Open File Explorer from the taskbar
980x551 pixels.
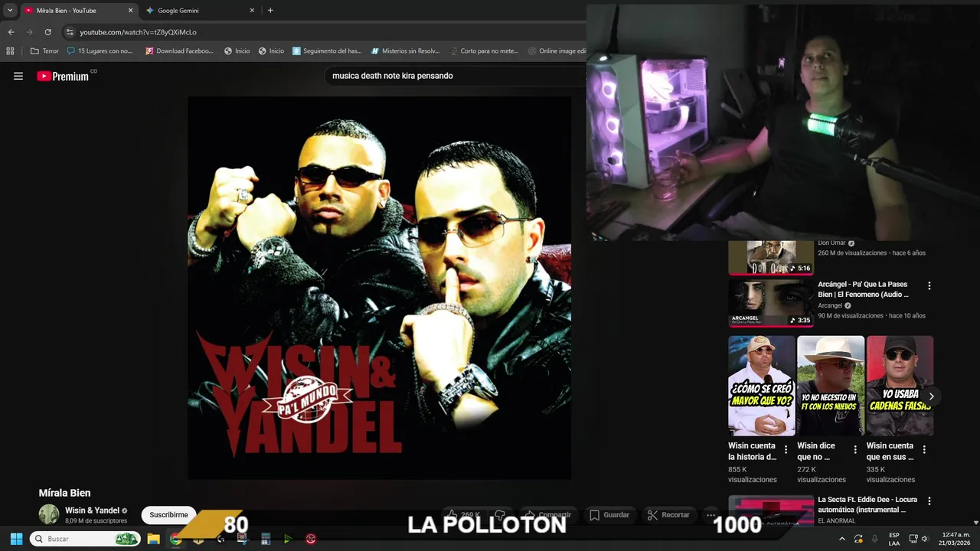[x=153, y=539]
